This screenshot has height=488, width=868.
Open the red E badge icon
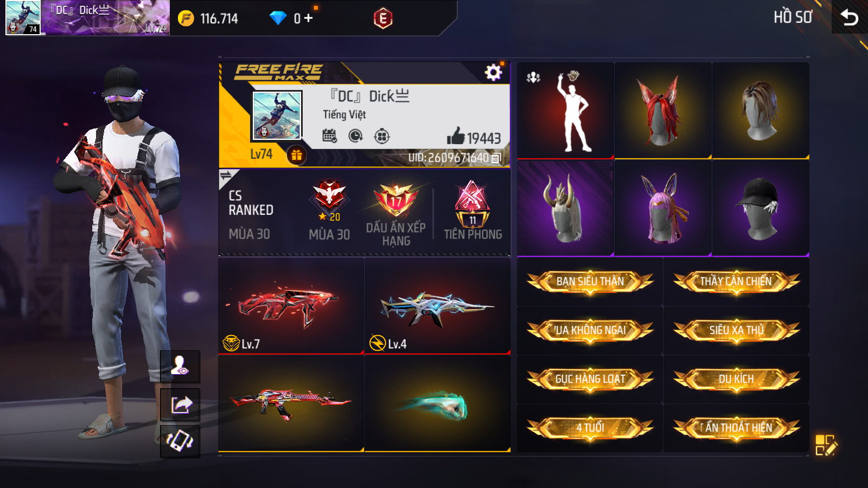pyautogui.click(x=383, y=18)
